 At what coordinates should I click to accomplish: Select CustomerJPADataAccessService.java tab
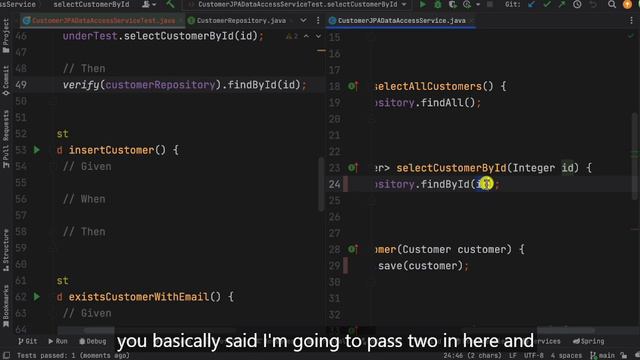(401, 20)
